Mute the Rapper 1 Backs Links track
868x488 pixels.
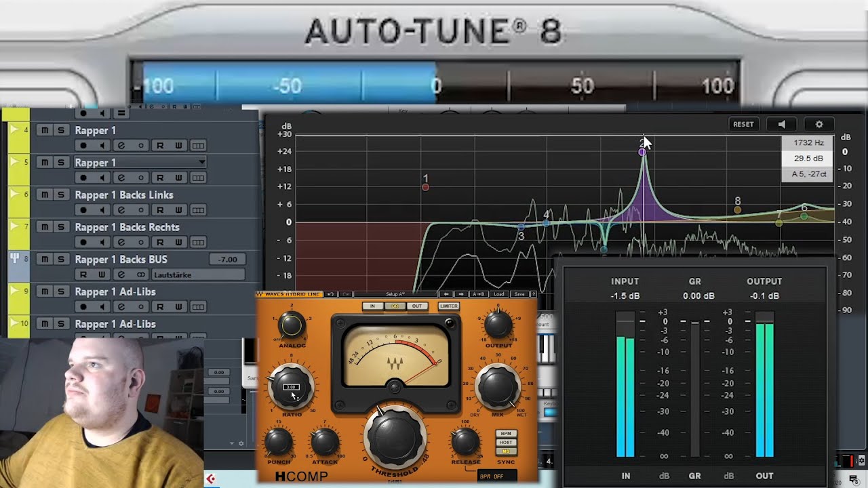(45, 195)
